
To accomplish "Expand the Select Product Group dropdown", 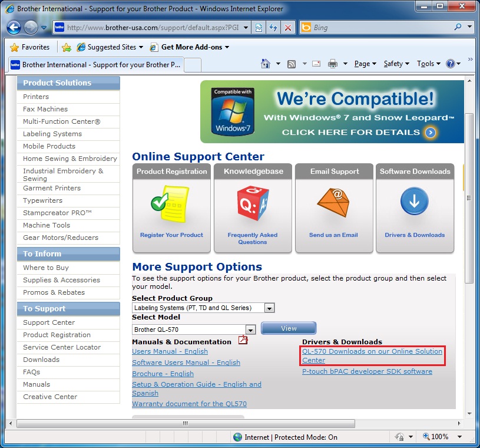I will point(269,308).
